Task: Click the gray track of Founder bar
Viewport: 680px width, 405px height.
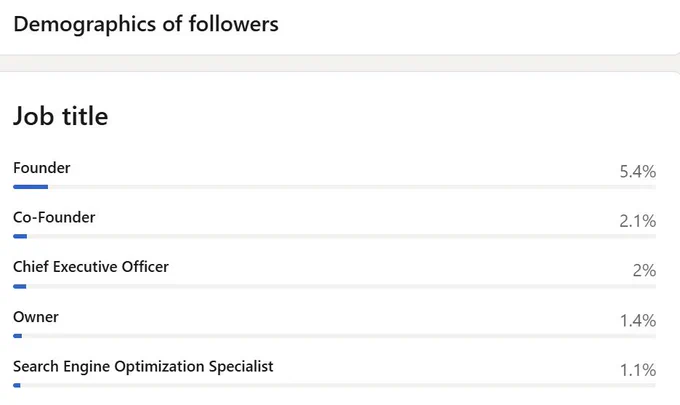Action: 352,187
